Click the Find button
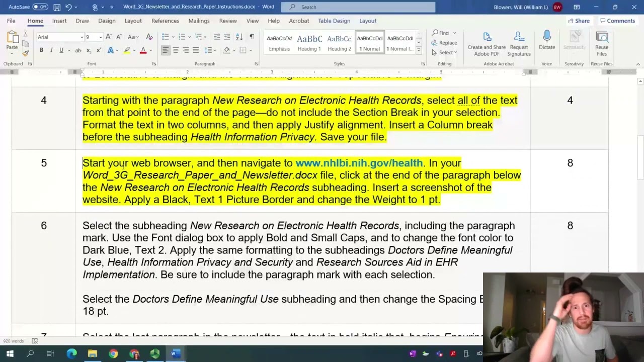 (x=444, y=33)
